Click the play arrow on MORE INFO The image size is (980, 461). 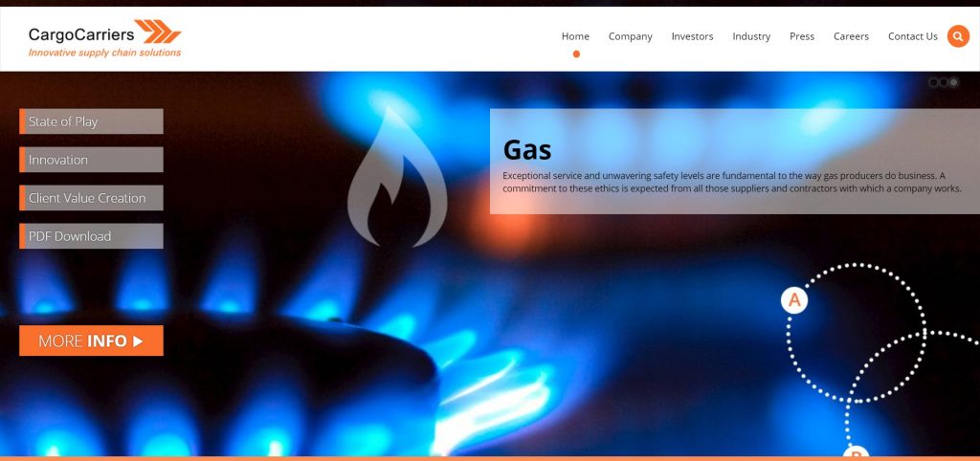[138, 341]
